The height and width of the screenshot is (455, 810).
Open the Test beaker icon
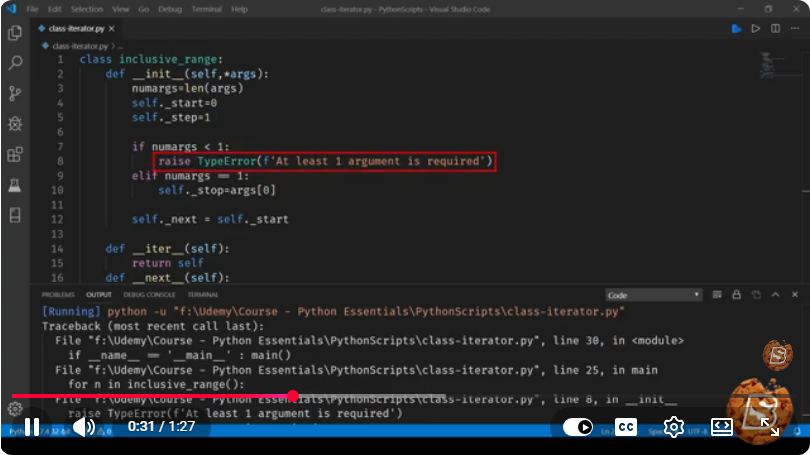[15, 185]
